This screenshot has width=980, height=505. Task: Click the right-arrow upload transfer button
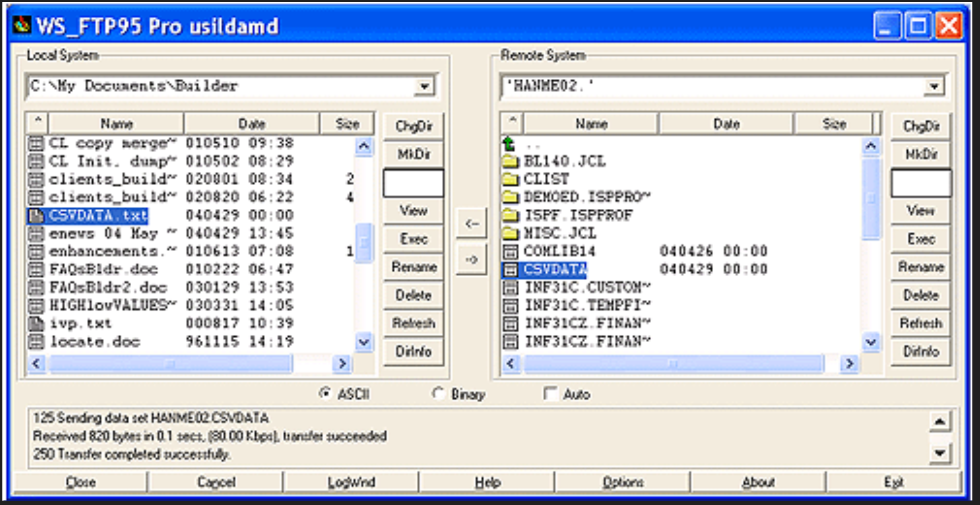472,260
